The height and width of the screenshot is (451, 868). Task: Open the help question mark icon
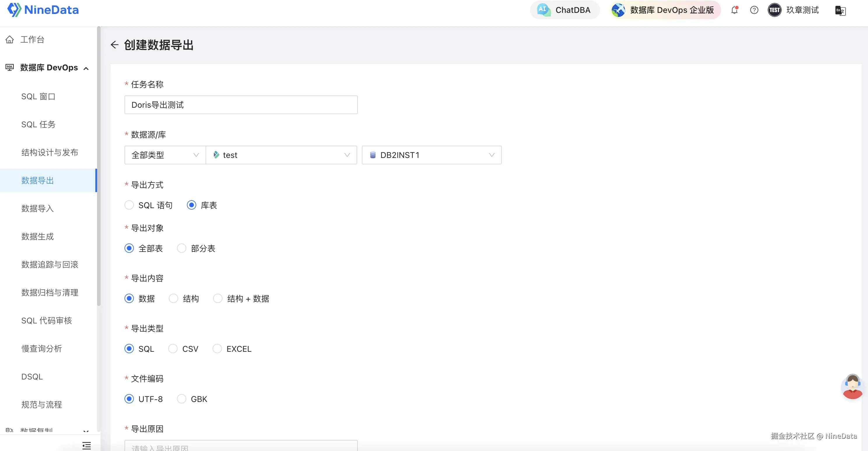pyautogui.click(x=754, y=10)
